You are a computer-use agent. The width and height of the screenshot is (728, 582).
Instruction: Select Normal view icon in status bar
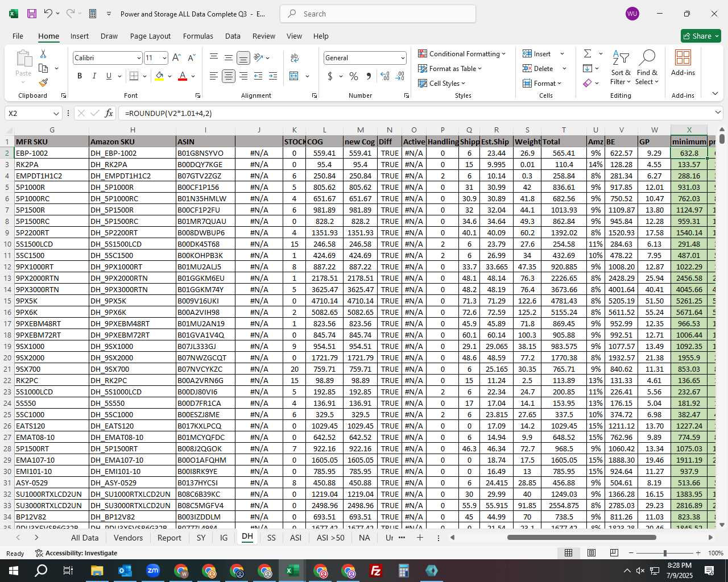click(568, 552)
